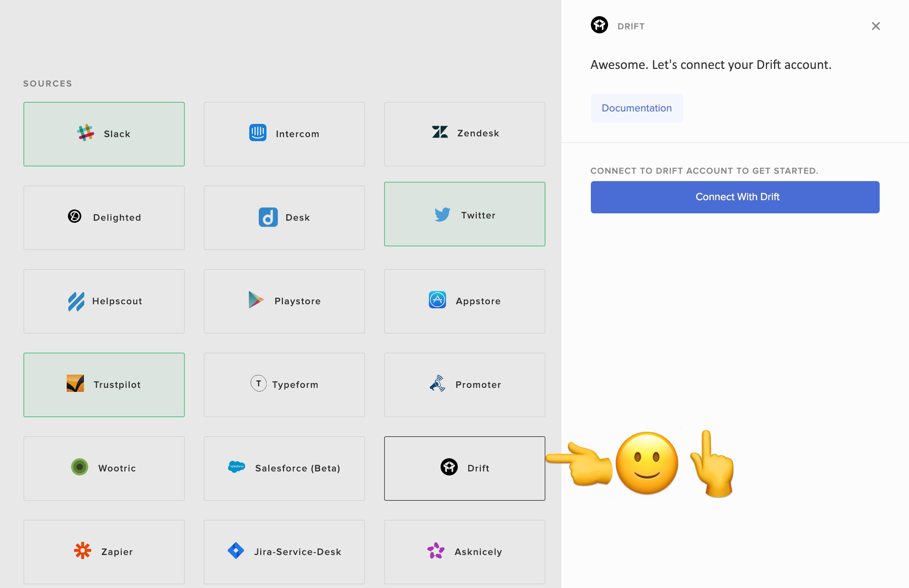The image size is (909, 588).
Task: Select the Delighted source label
Action: [117, 217]
